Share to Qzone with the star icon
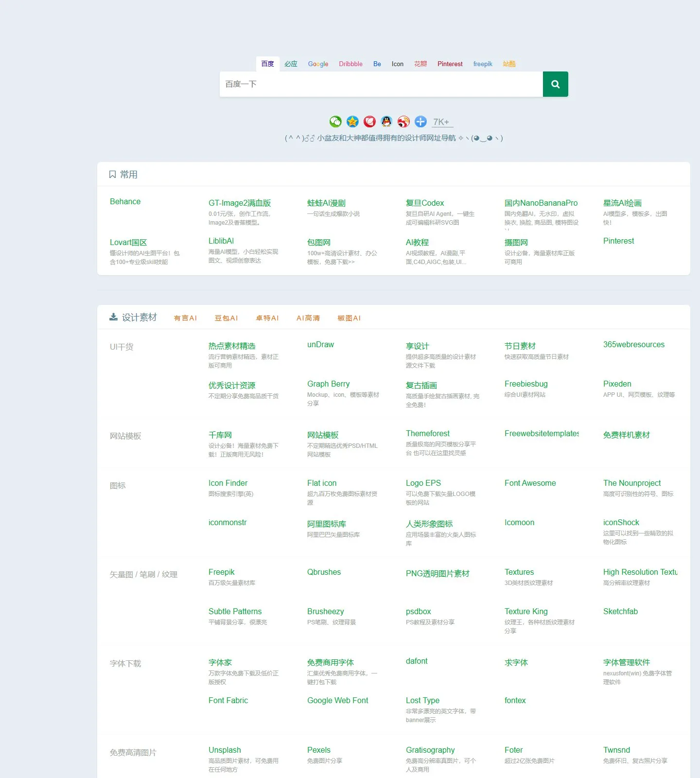The height and width of the screenshot is (778, 700). [352, 122]
